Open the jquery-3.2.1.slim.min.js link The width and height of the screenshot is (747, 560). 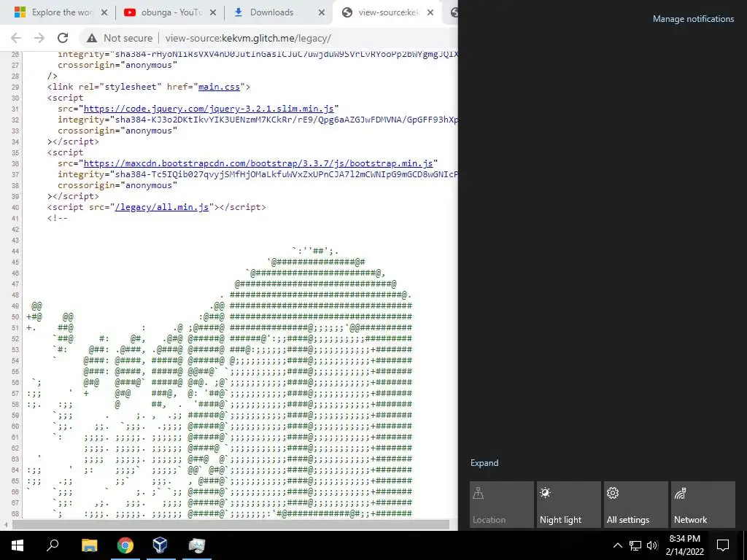[209, 109]
